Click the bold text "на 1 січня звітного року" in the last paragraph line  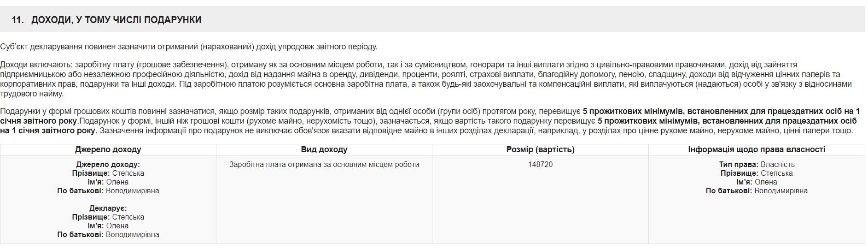(48, 131)
